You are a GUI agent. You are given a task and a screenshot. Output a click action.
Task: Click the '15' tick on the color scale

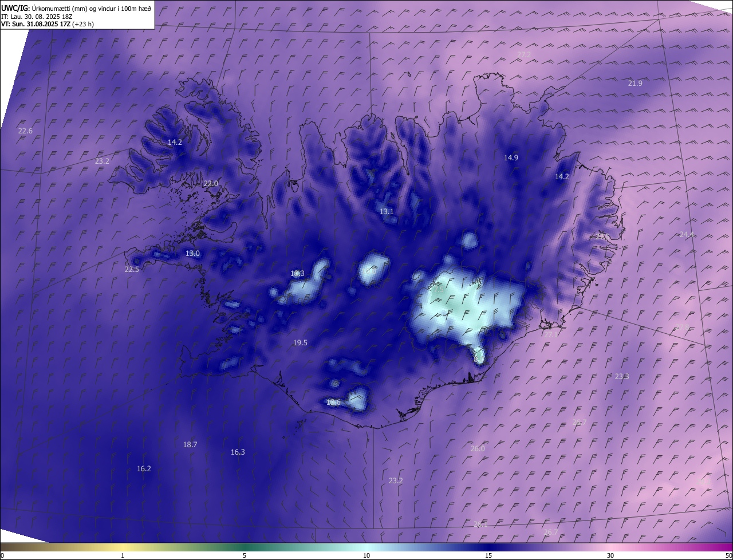488,555
